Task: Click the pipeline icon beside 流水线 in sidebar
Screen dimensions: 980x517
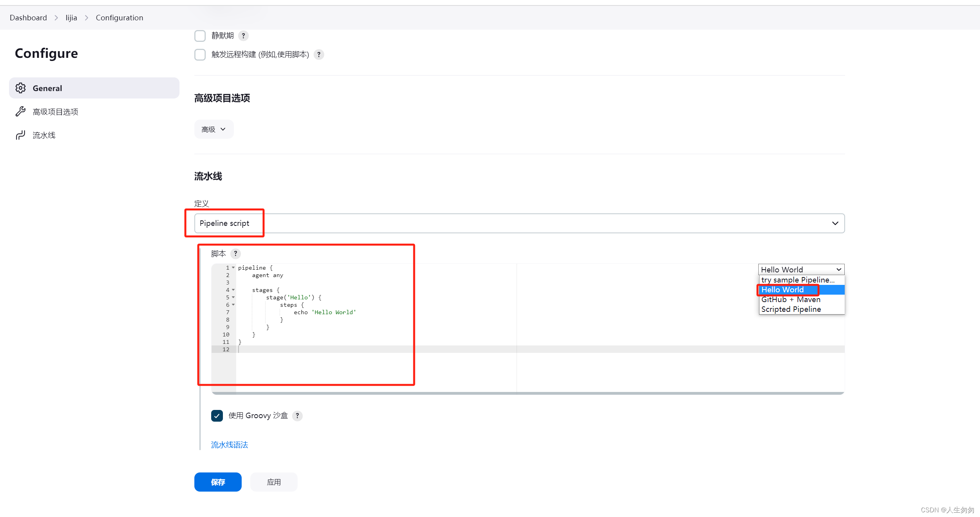Action: tap(21, 135)
